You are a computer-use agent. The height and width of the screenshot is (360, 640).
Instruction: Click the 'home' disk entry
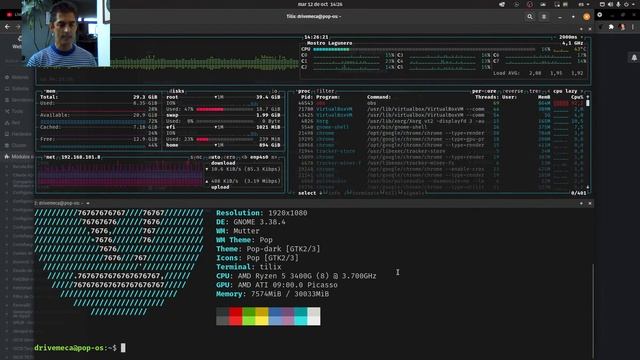point(172,145)
